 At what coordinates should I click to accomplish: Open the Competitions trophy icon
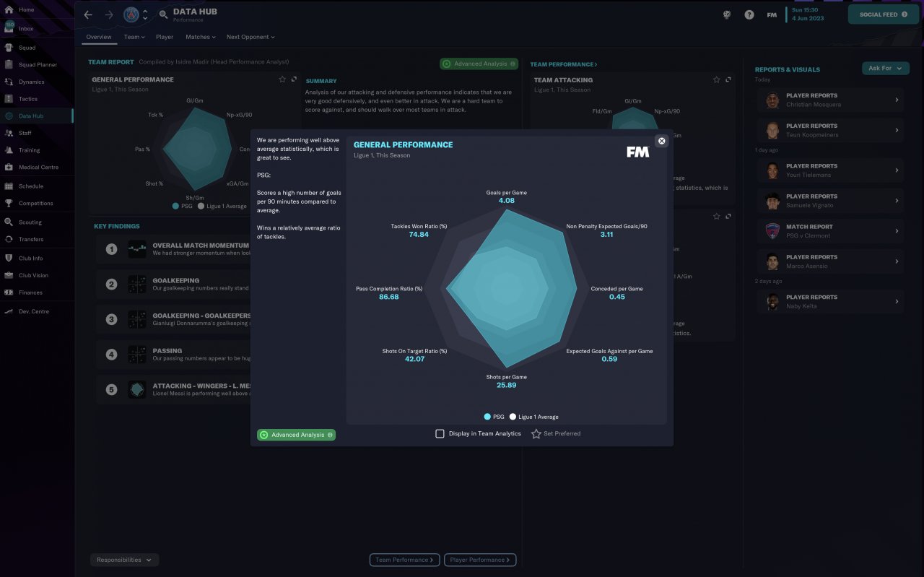[x=9, y=204]
